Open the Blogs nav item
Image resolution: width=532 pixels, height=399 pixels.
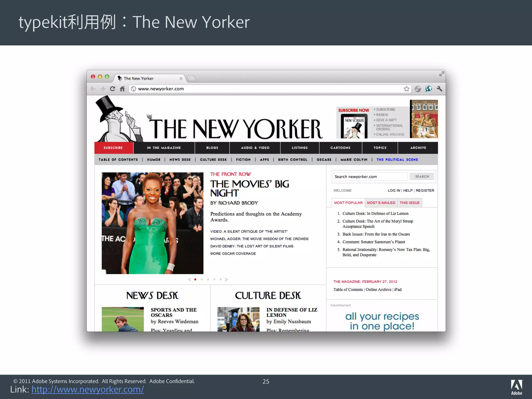pos(212,148)
